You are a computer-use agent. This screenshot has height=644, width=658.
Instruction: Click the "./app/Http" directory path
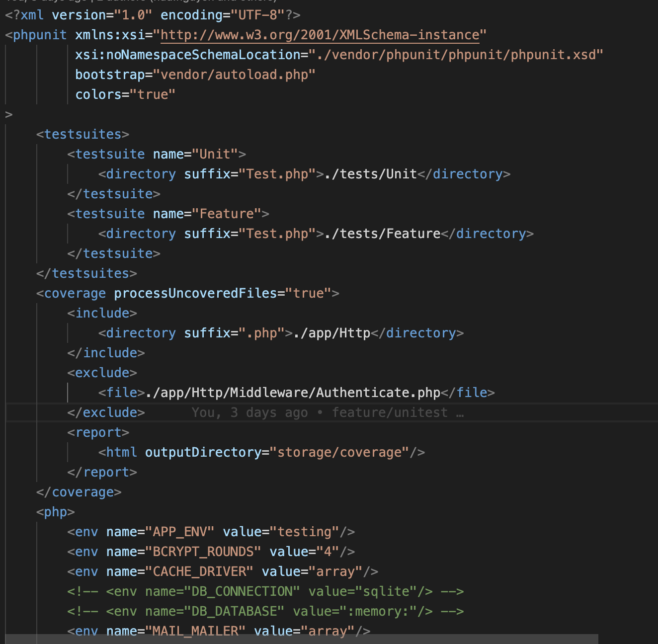(331, 333)
